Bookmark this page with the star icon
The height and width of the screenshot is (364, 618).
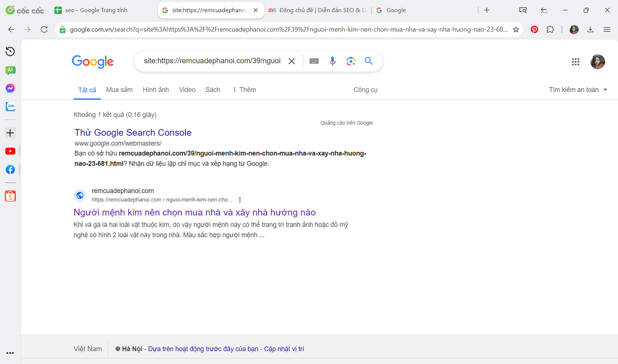click(516, 29)
